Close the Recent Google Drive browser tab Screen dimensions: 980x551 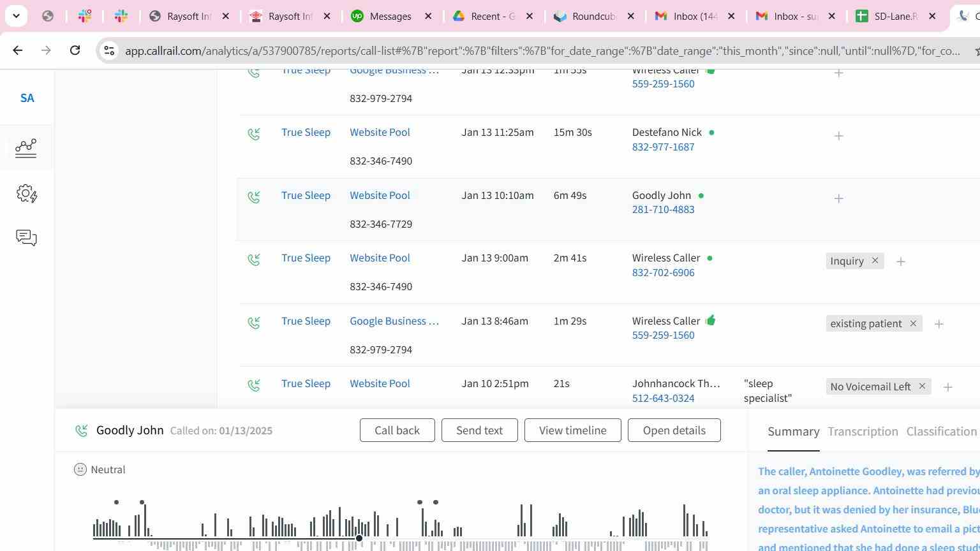(530, 16)
